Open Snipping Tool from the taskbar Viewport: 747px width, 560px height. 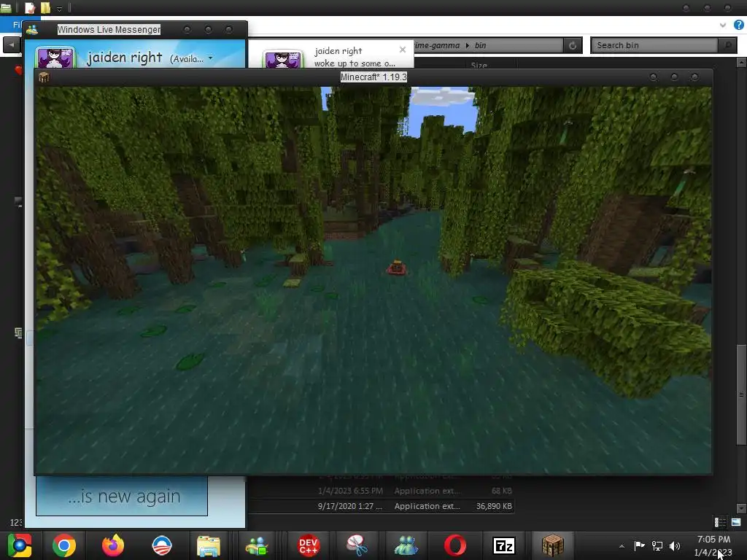pos(357,545)
